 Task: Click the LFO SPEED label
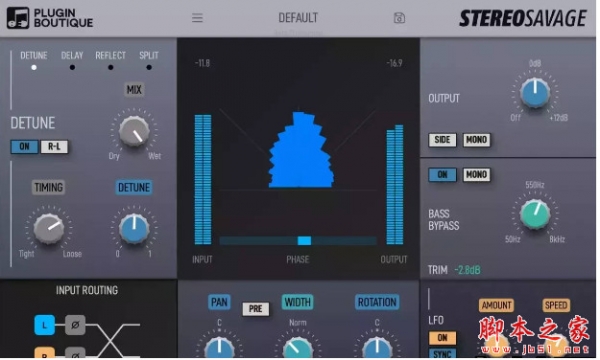556,305
